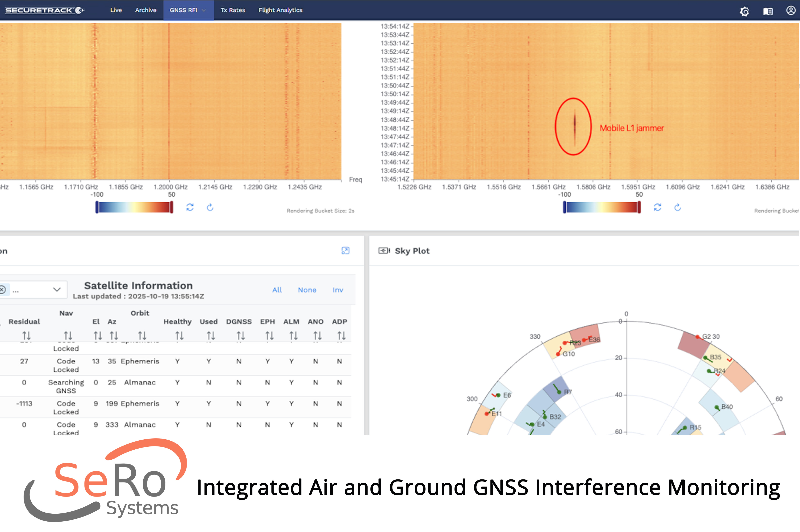Click sync icon under left spectrogram
The height and width of the screenshot is (532, 800).
click(190, 207)
